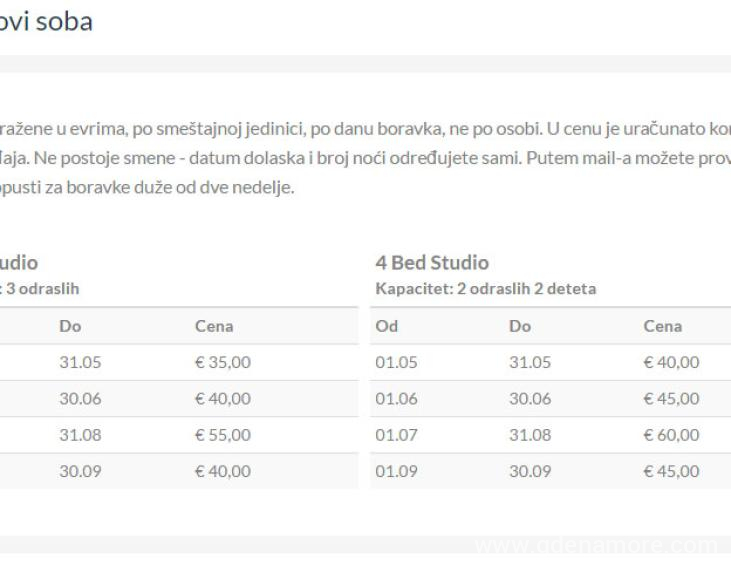Click the "Cena" header of the 4 Bed Studio table
The width and height of the screenshot is (731, 565).
click(x=663, y=326)
